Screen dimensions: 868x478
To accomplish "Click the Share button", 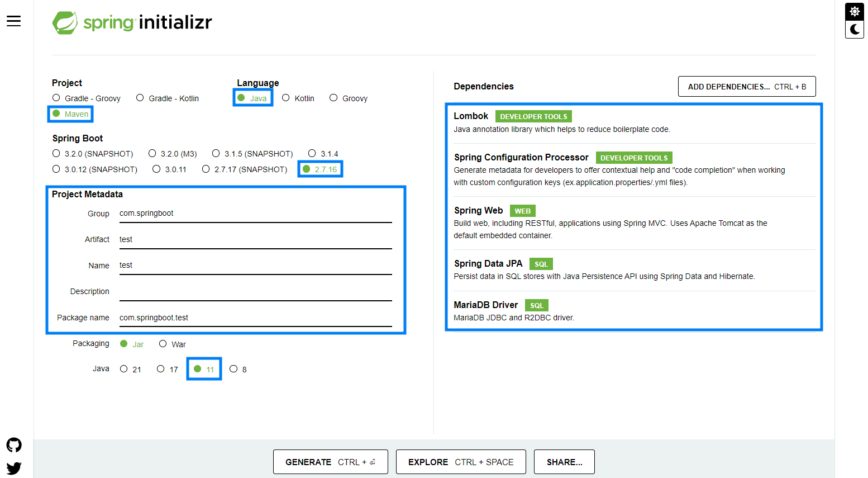I will tap(564, 462).
